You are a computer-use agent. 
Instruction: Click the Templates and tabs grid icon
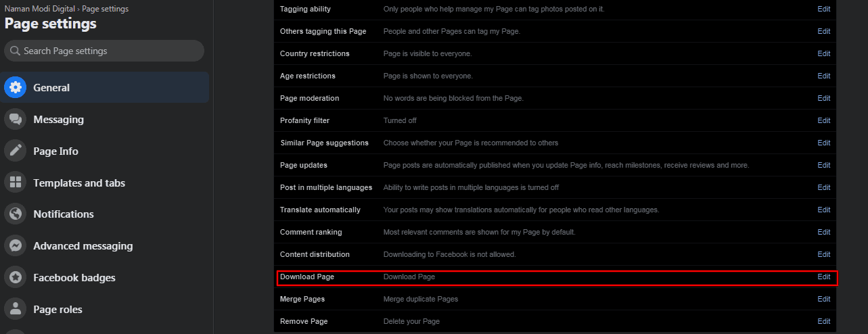coord(16,183)
